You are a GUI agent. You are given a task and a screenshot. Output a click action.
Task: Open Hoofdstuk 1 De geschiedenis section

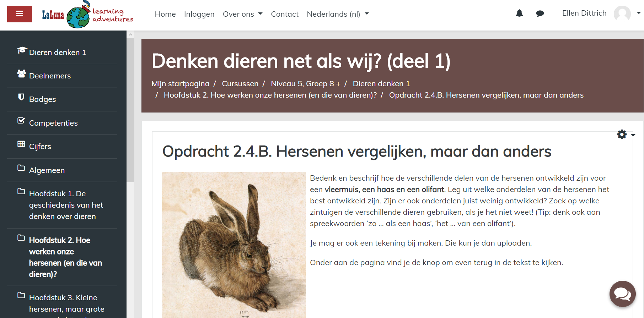[x=66, y=205]
